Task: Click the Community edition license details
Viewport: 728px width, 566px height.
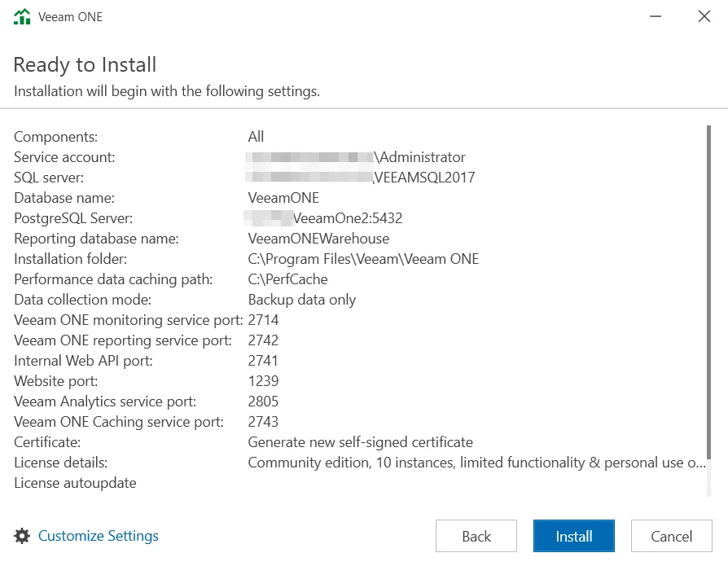Action: [476, 463]
